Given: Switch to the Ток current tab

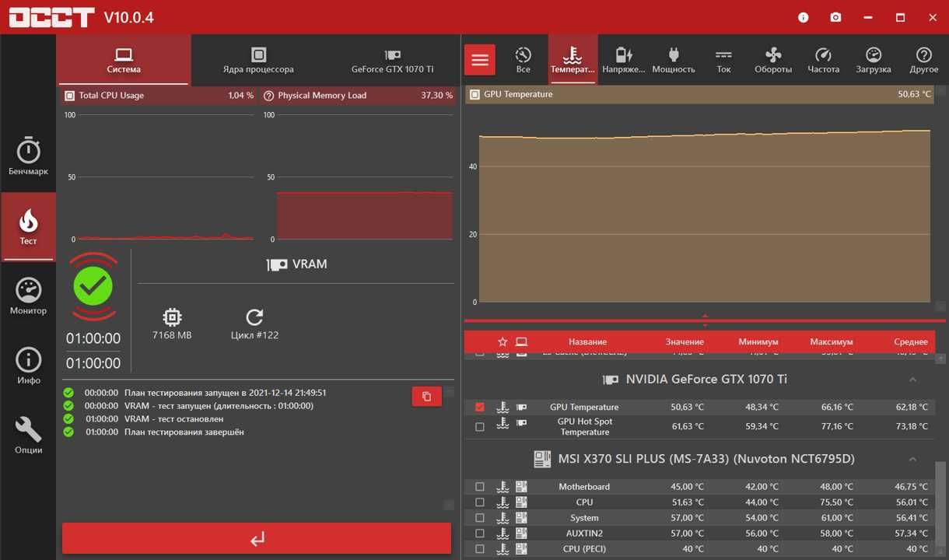Looking at the screenshot, I should pyautogui.click(x=723, y=60).
